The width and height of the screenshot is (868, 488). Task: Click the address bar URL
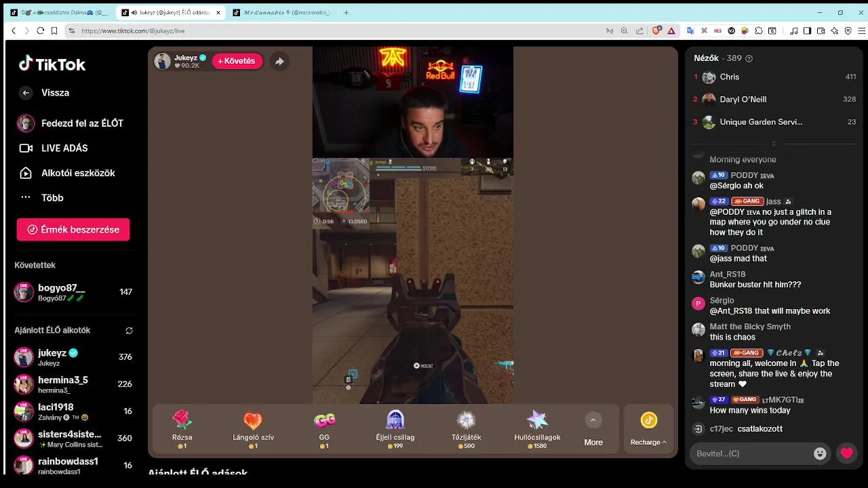click(x=133, y=31)
